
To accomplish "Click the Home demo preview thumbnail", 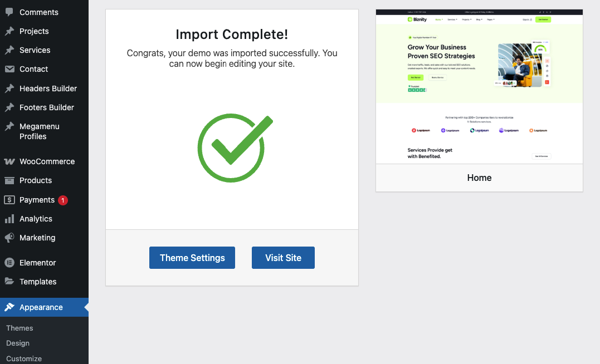I will point(479,87).
